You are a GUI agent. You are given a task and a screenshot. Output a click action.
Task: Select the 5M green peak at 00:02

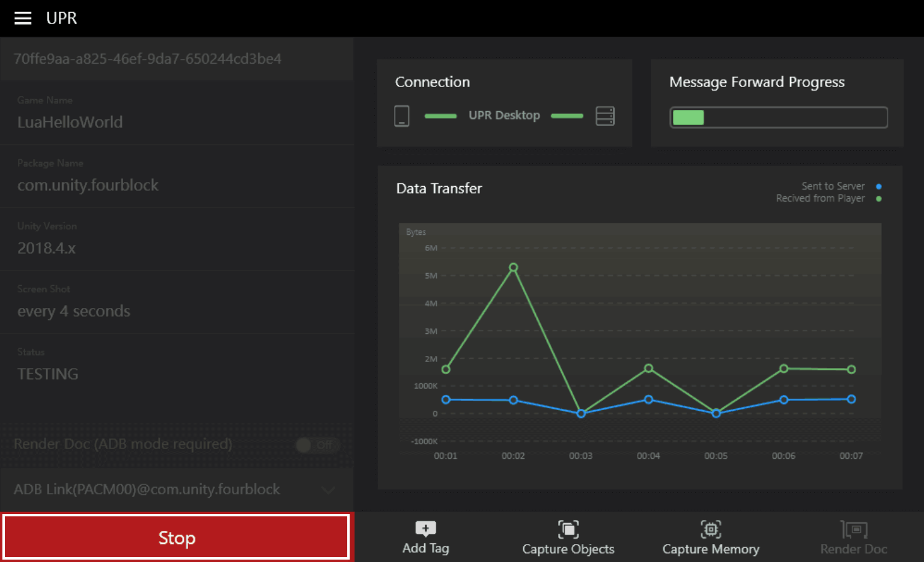[513, 267]
